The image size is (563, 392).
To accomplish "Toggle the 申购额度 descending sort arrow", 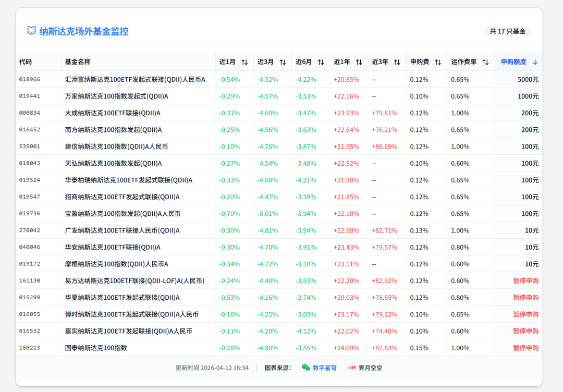I will point(535,62).
